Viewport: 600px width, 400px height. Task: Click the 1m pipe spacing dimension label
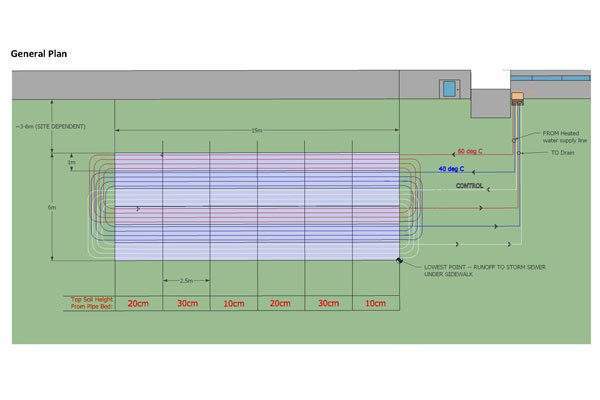click(71, 162)
